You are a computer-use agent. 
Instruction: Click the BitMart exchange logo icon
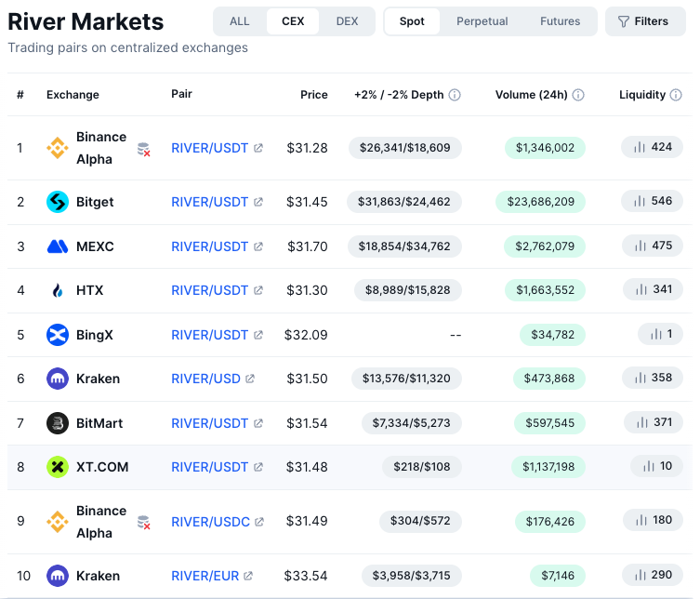[x=58, y=423]
